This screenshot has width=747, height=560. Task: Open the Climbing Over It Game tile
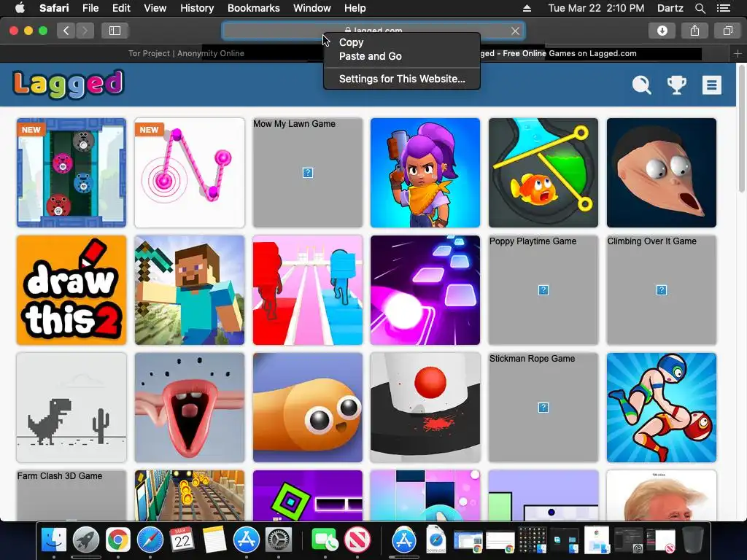point(661,290)
